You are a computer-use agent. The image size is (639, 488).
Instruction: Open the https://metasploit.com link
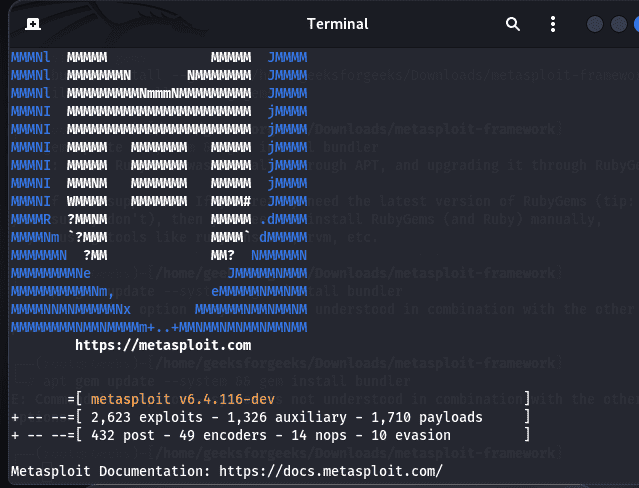163,345
